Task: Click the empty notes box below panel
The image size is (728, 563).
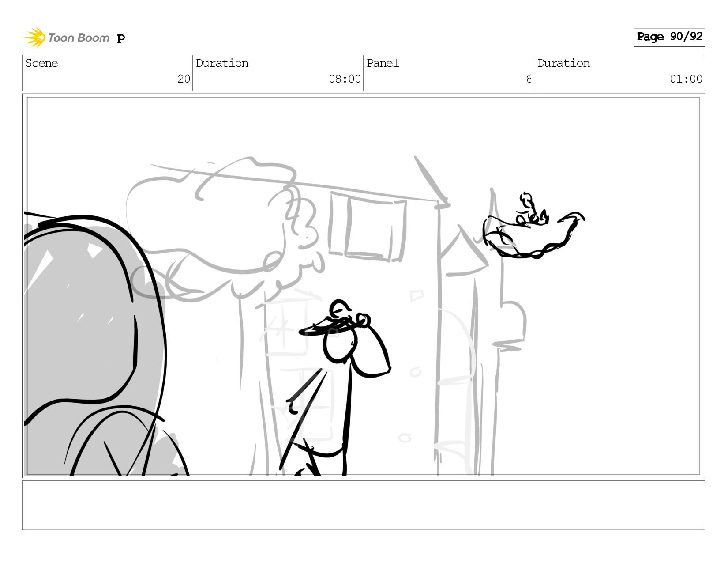Action: [x=363, y=505]
